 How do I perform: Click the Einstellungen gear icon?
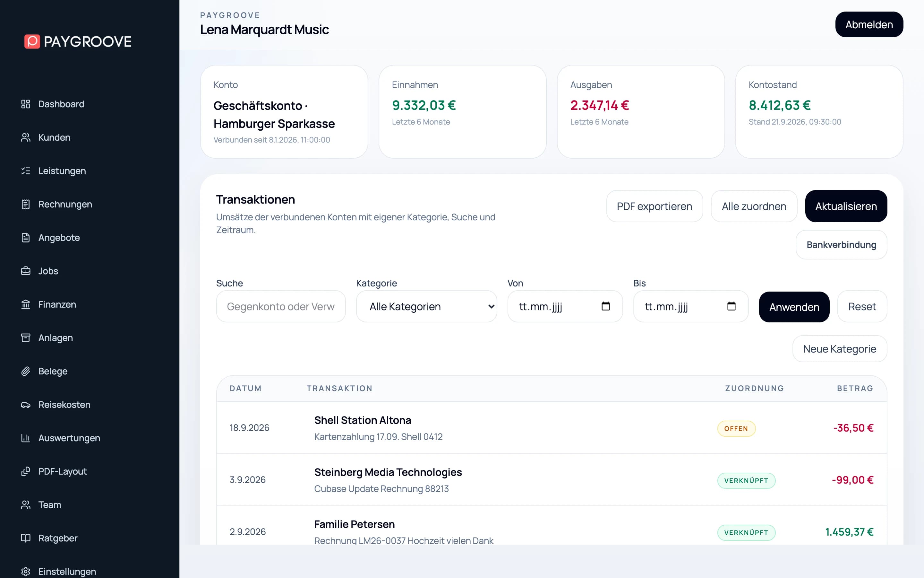[x=26, y=572]
